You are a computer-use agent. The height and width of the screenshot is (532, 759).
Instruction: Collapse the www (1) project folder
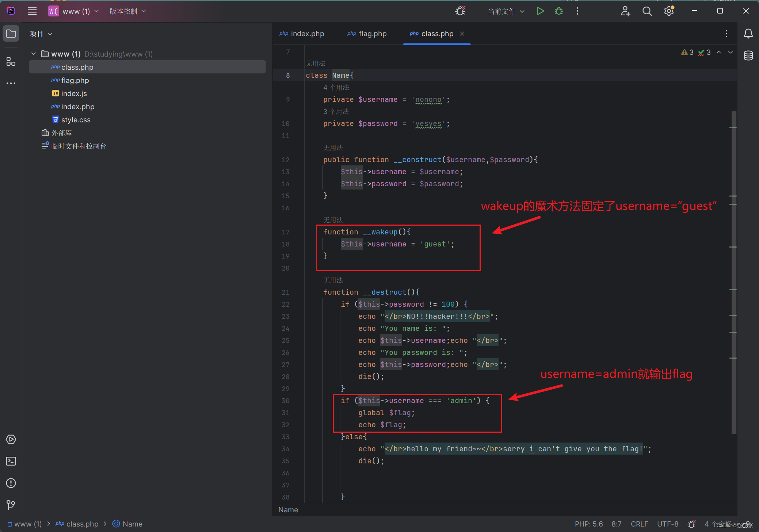34,54
